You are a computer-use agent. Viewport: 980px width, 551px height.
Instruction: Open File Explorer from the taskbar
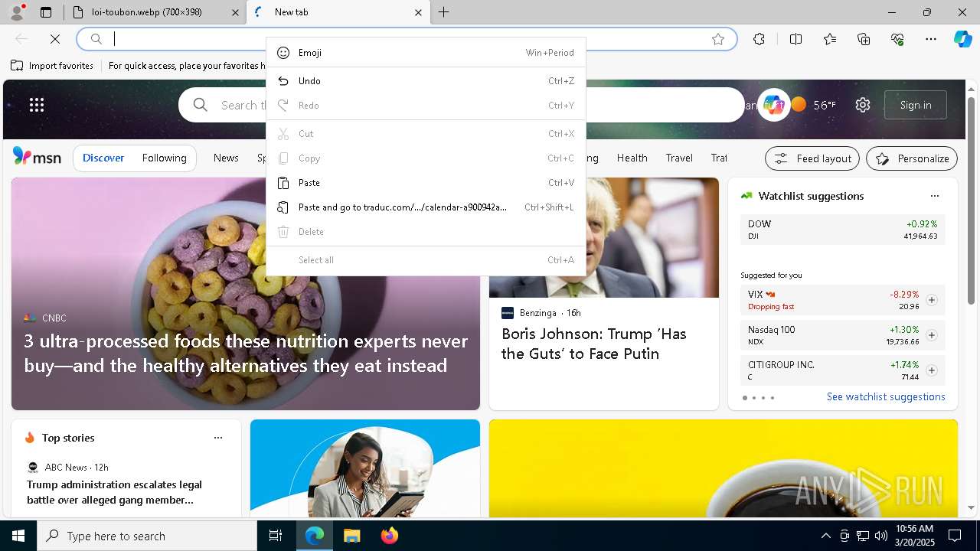point(351,536)
